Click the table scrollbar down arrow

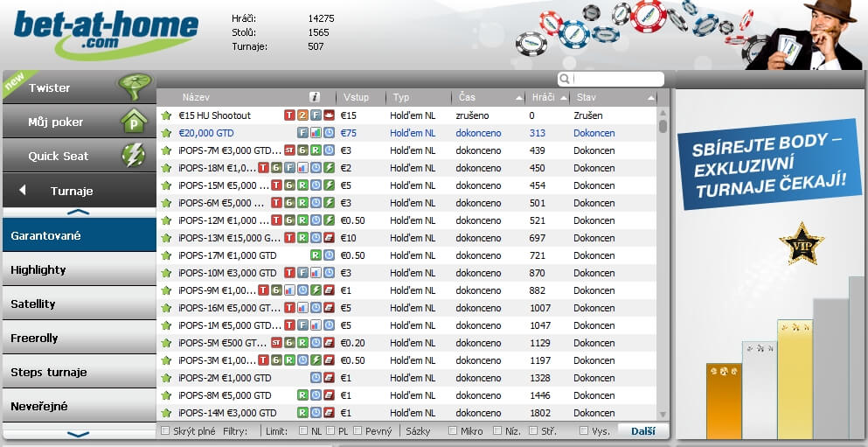[x=663, y=415]
